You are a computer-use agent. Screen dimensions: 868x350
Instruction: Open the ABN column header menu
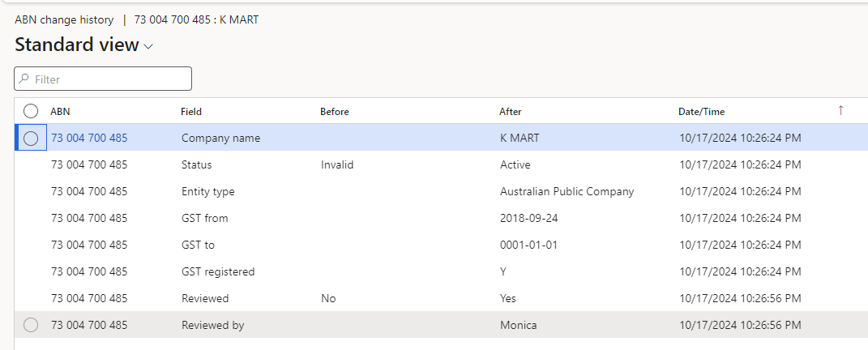coord(61,112)
